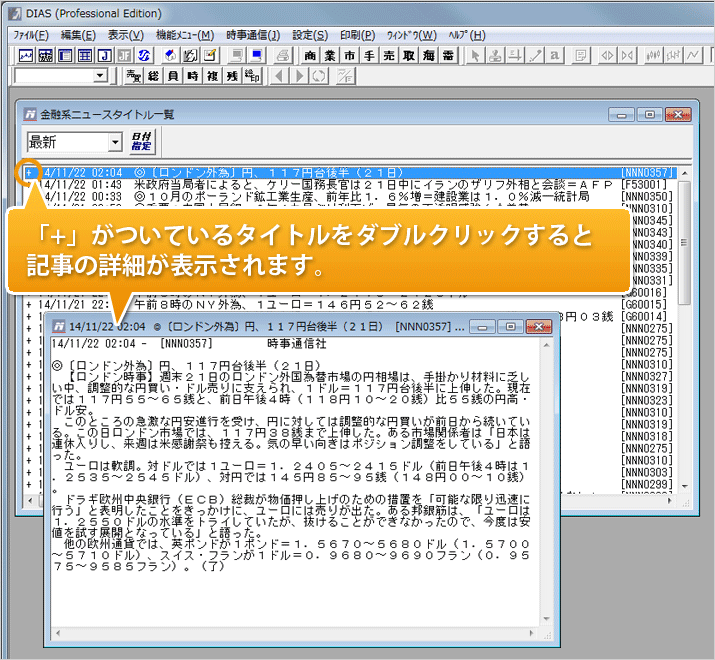This screenshot has height=660, width=715.
Task: Expand the '+' on the highlighted news row
Action: coord(30,172)
